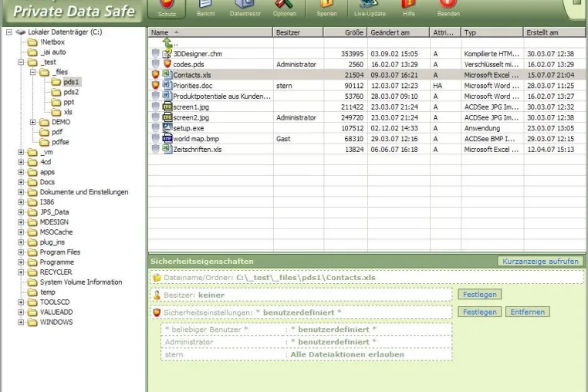Image resolution: width=588 pixels, height=392 pixels.
Task: Select the pds2 folder in tree
Action: pyautogui.click(x=71, y=92)
